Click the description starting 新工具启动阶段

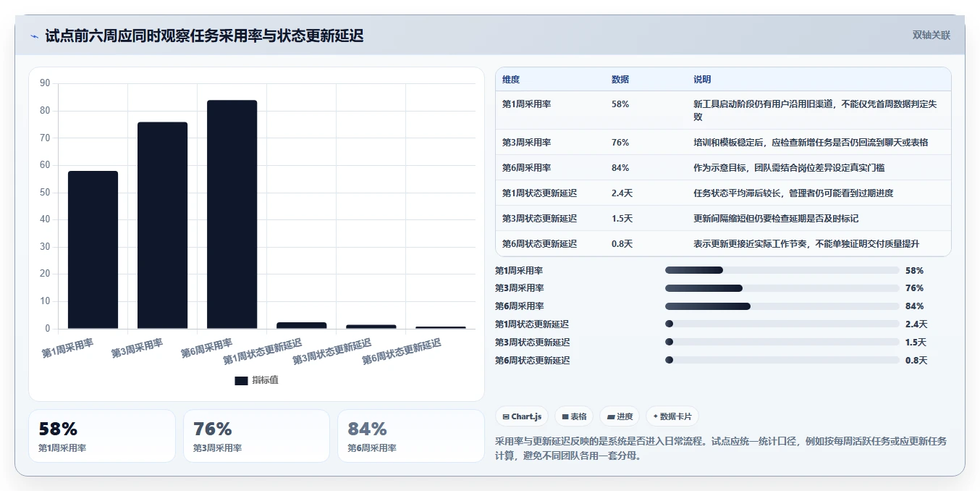click(815, 110)
